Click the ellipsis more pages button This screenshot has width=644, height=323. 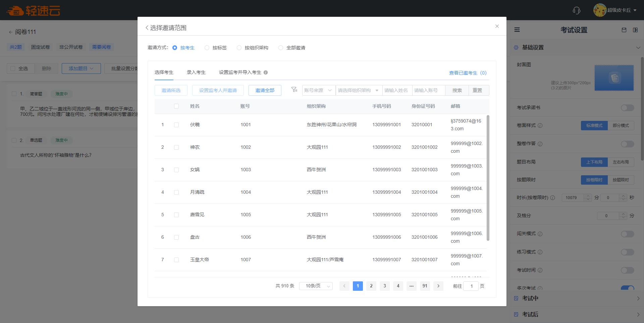pyautogui.click(x=412, y=286)
